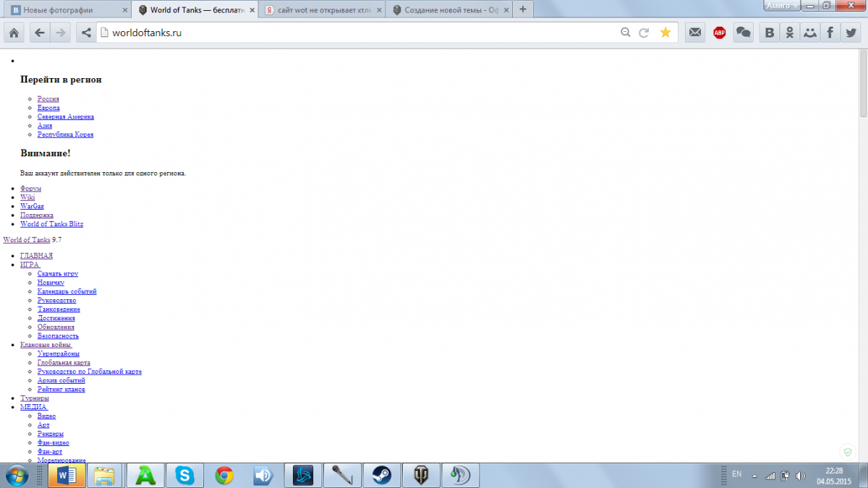This screenshot has width=868, height=488.
Task: Open Google Chrome from the taskbar
Action: (224, 475)
